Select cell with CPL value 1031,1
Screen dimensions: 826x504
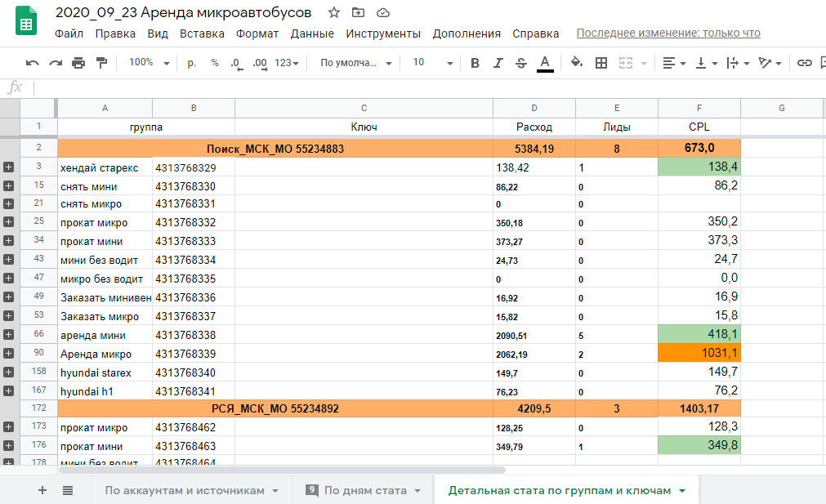coord(699,354)
